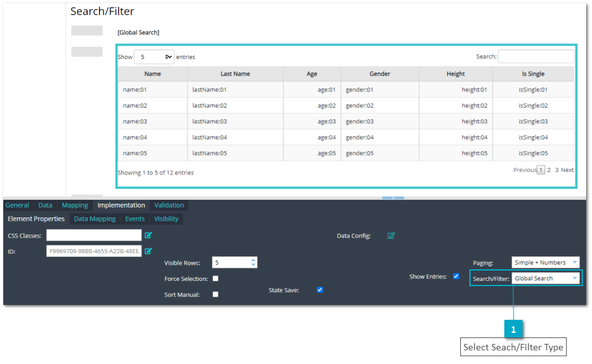Focus the table Search input field

pos(536,56)
